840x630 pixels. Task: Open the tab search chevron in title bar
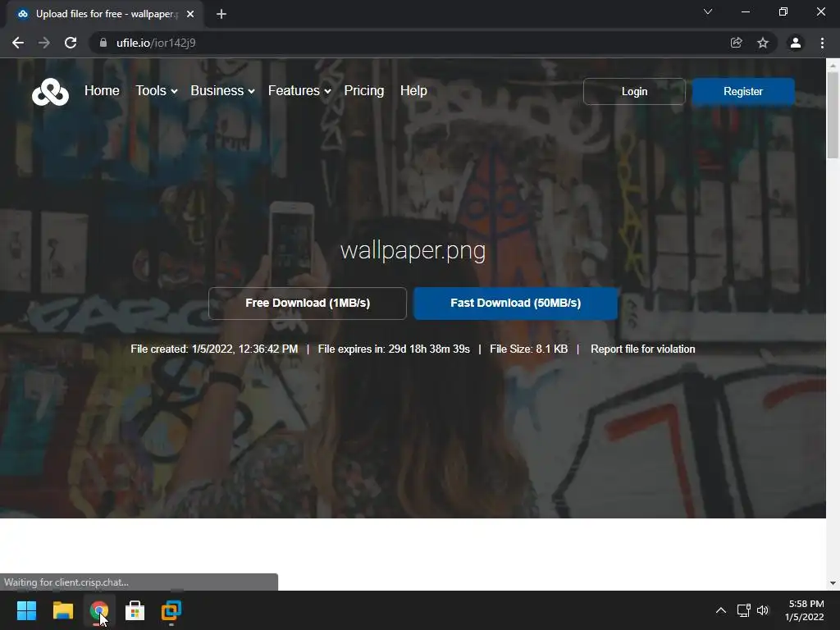(708, 11)
